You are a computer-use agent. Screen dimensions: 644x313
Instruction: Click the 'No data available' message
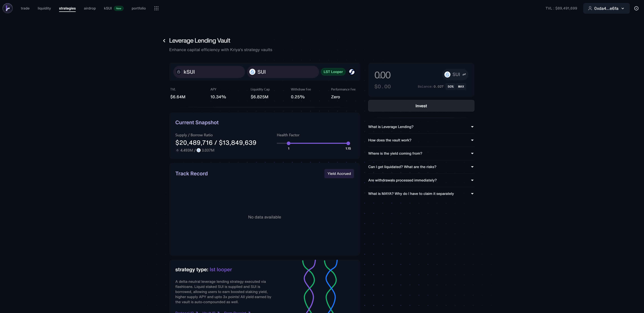coord(265,217)
